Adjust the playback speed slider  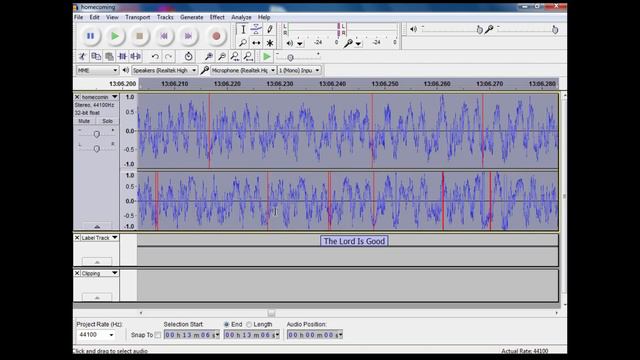290,58
